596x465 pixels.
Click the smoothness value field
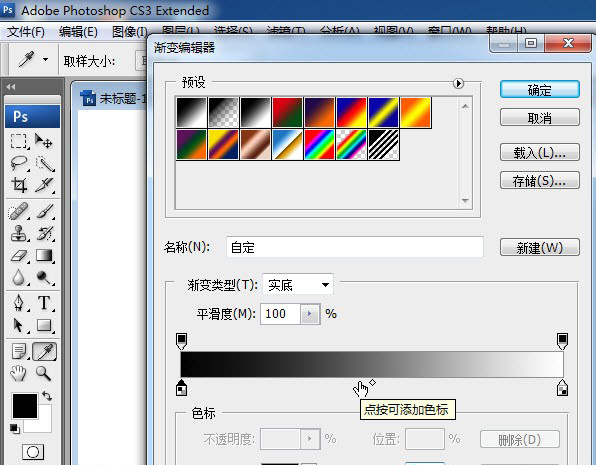(281, 314)
